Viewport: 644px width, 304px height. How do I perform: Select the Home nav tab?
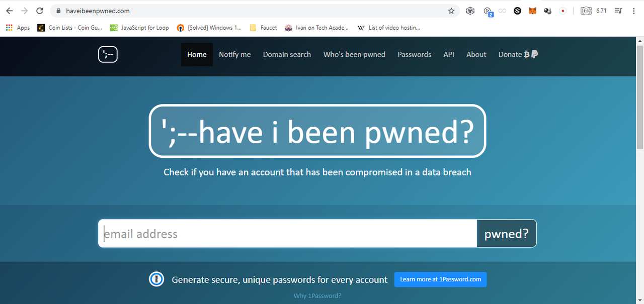(x=197, y=54)
